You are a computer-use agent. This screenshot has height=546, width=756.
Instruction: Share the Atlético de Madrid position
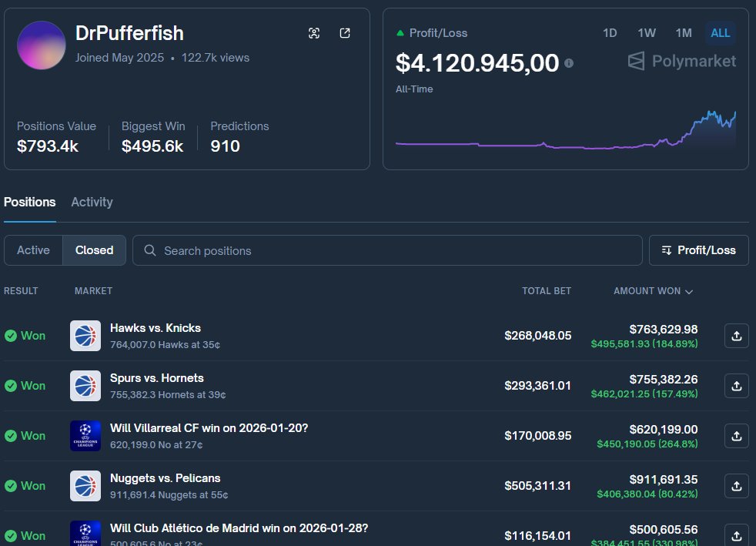point(736,535)
